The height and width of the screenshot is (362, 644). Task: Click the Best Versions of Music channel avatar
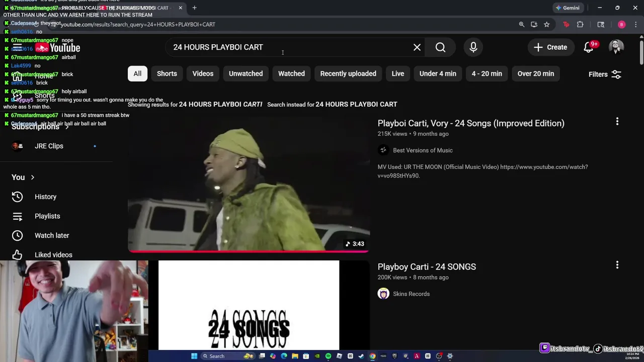(383, 150)
